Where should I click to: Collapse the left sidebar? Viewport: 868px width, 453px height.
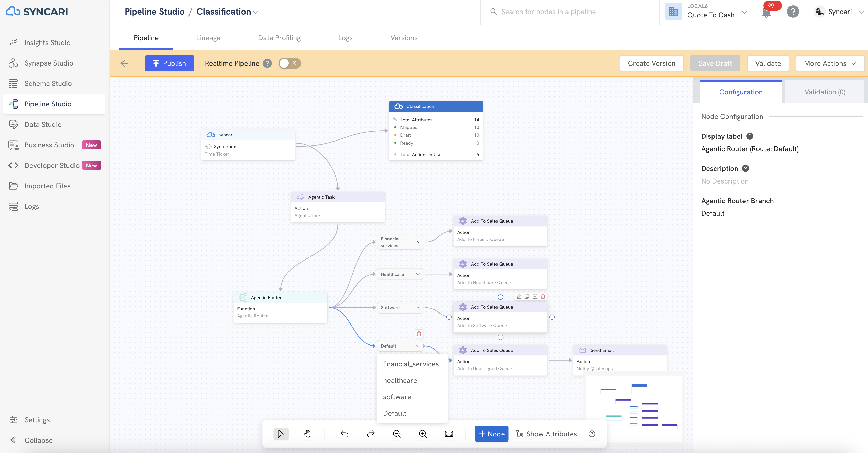coord(54,440)
